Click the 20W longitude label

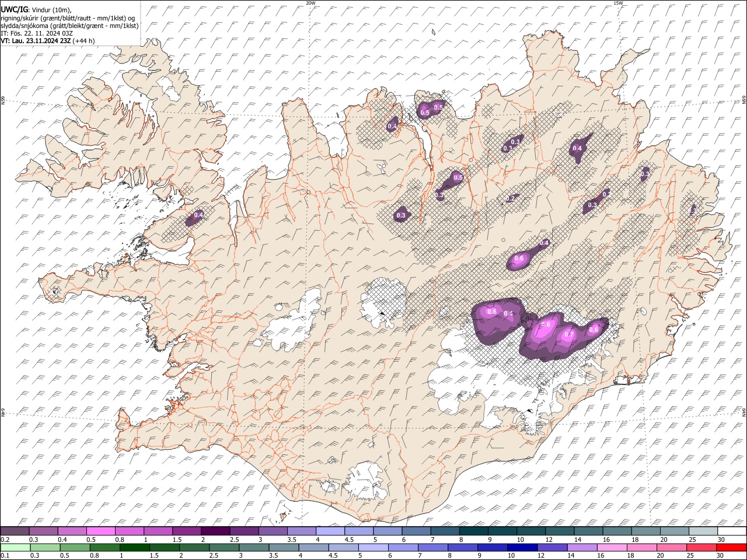coord(310,3)
